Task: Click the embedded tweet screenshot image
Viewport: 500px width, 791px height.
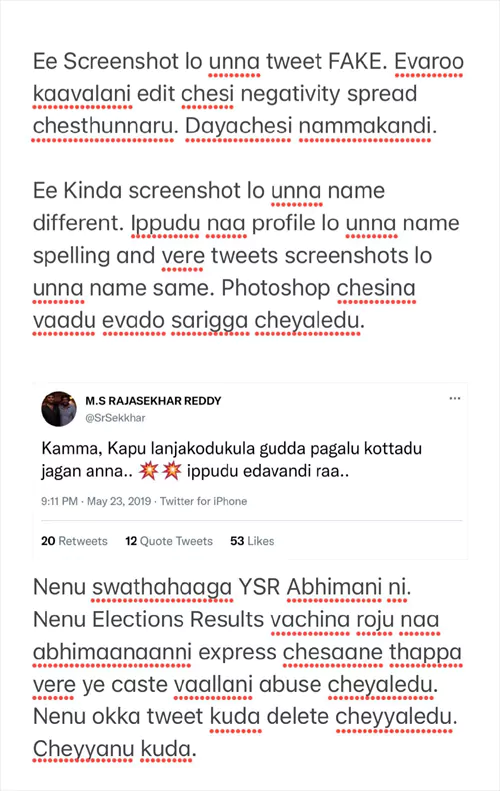Action: click(250, 471)
